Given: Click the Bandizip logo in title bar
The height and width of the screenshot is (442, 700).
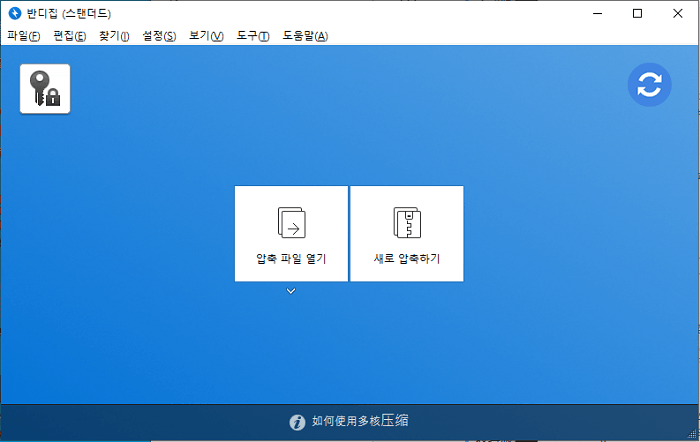Looking at the screenshot, I should [15, 13].
